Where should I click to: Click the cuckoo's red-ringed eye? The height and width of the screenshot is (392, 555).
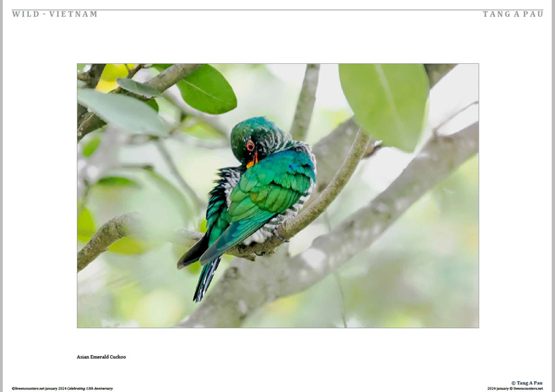pyautogui.click(x=250, y=146)
